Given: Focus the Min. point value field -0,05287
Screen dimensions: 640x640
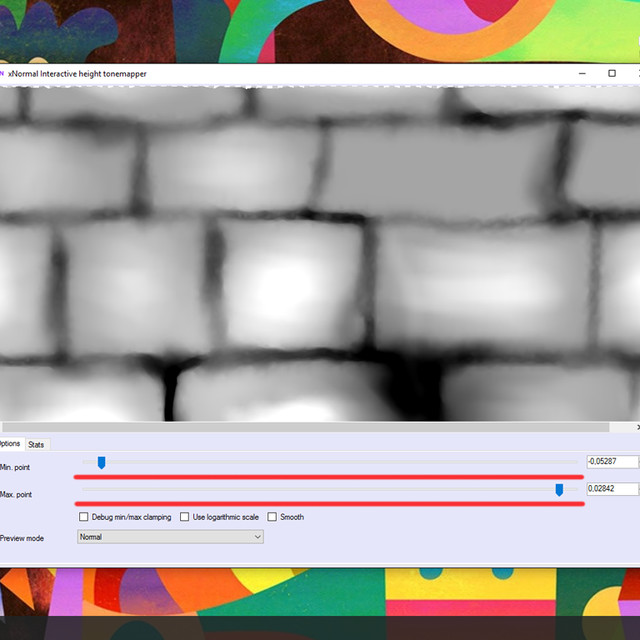Looking at the screenshot, I should tap(612, 462).
